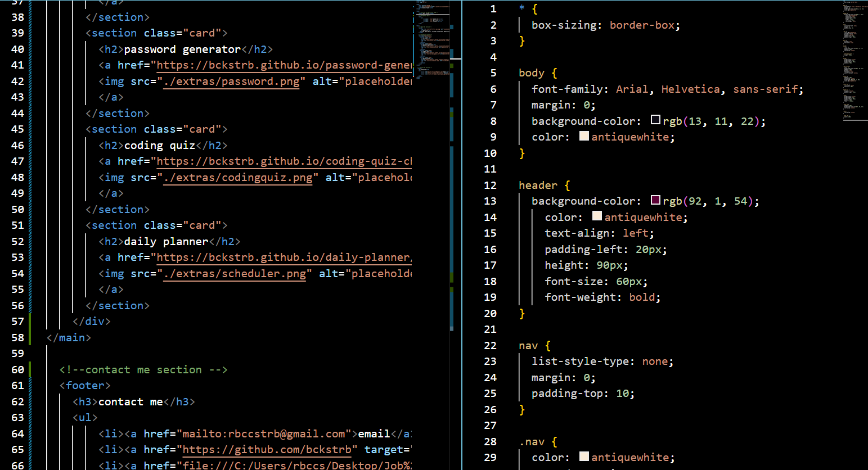868x470 pixels.
Task: Open the antiquewhite swatch in .nav rule
Action: pyautogui.click(x=584, y=456)
